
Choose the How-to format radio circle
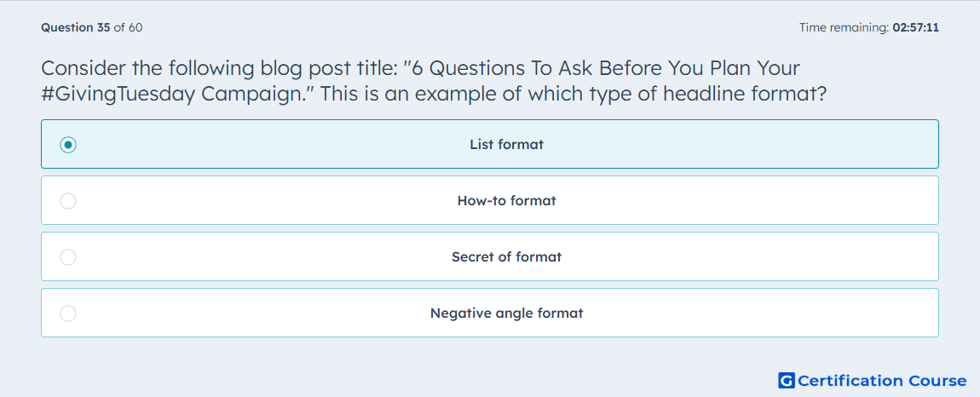click(68, 201)
